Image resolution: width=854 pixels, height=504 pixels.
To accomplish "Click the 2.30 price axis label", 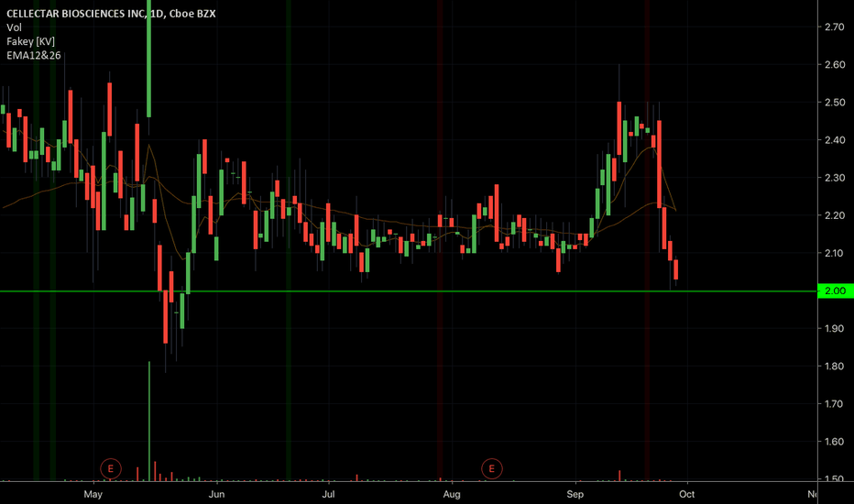I will [x=835, y=178].
